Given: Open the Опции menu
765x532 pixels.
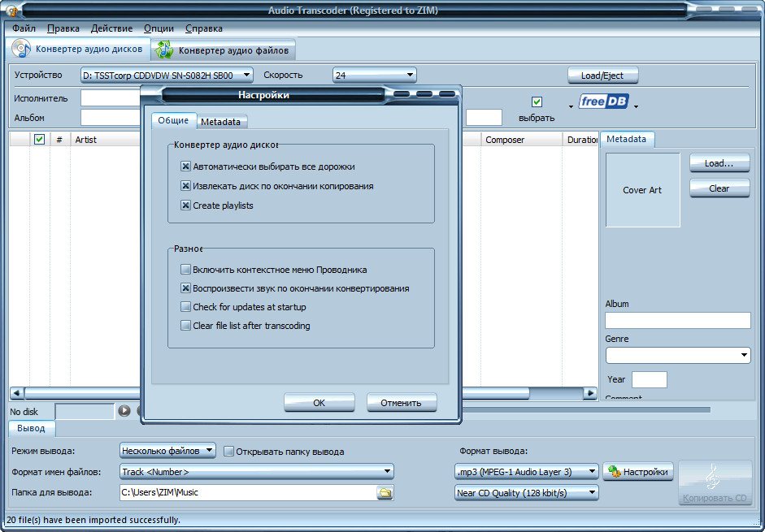Looking at the screenshot, I should tap(158, 28).
